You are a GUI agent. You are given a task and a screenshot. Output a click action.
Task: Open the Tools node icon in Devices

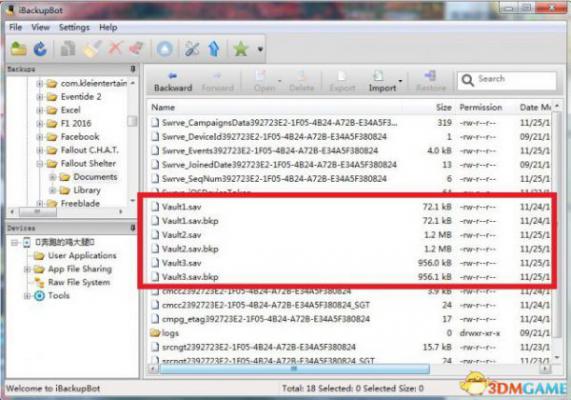coord(39,296)
